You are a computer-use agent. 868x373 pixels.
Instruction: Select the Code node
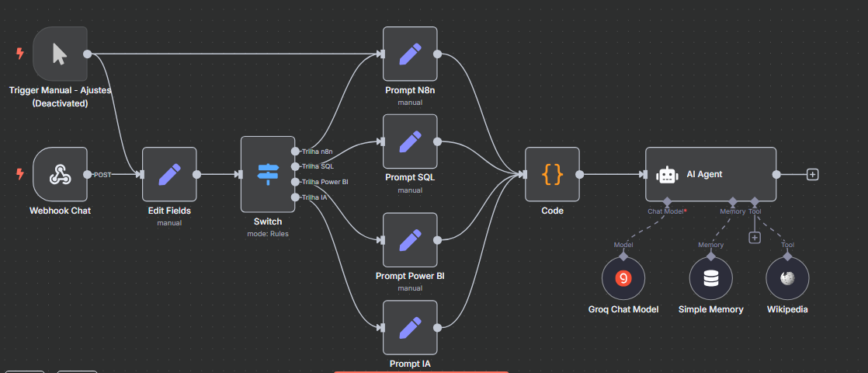tap(552, 174)
